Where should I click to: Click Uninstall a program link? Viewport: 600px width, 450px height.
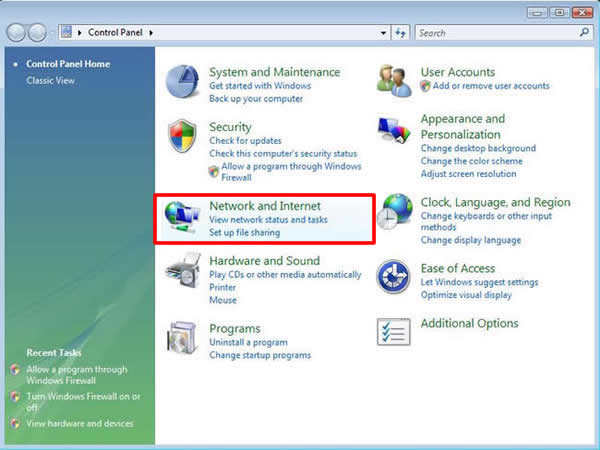click(x=248, y=343)
